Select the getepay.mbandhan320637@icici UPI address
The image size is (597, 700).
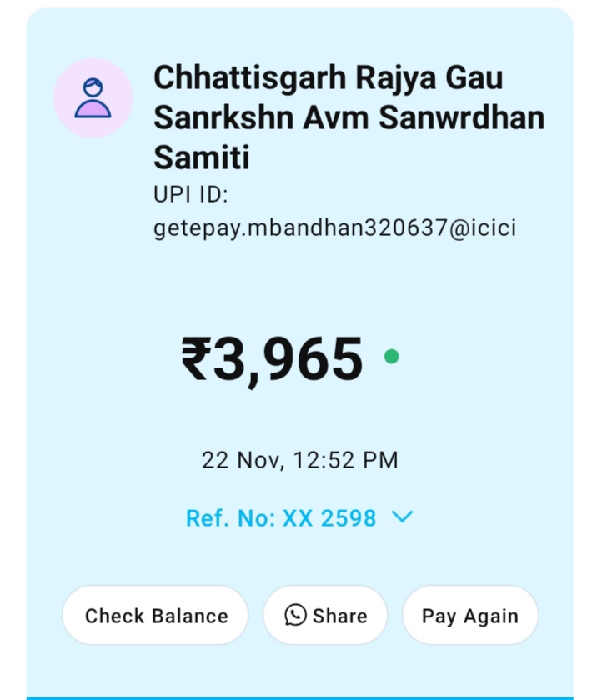[x=334, y=227]
